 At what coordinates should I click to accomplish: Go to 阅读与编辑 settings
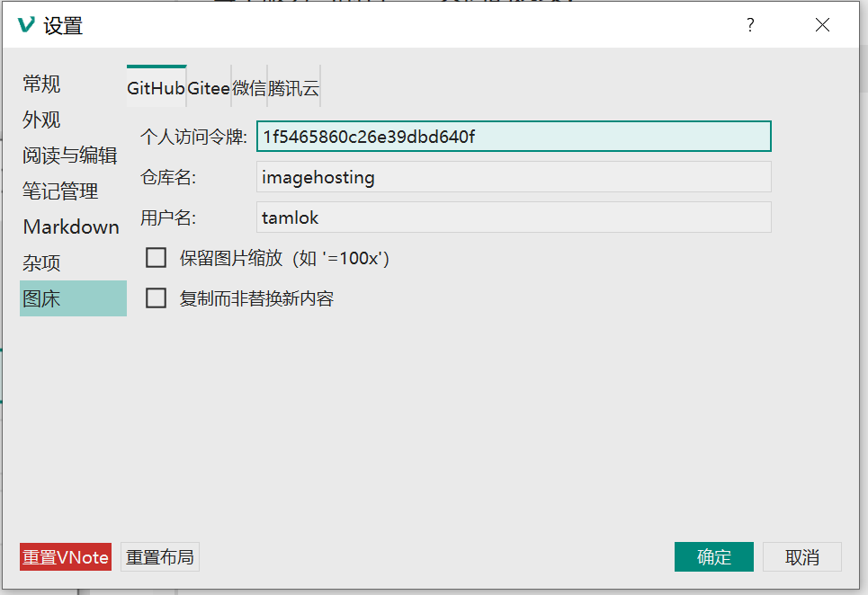point(73,155)
